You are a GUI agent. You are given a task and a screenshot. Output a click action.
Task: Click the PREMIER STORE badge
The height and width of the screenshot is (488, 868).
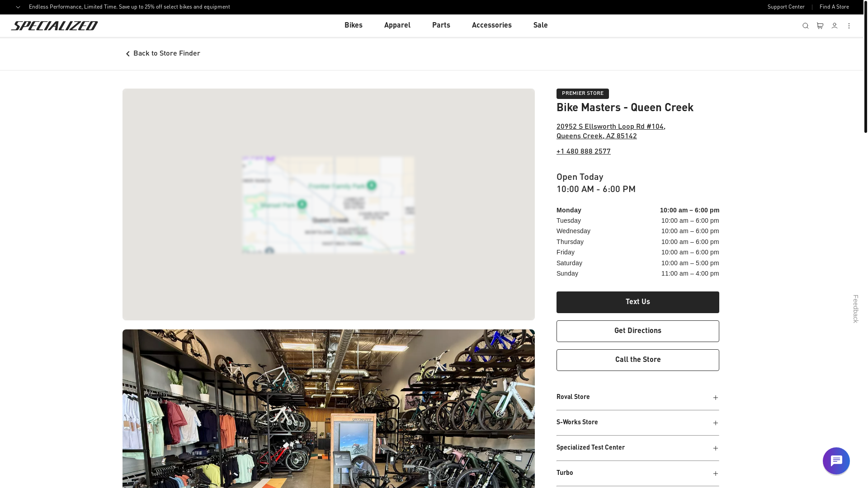click(x=582, y=94)
